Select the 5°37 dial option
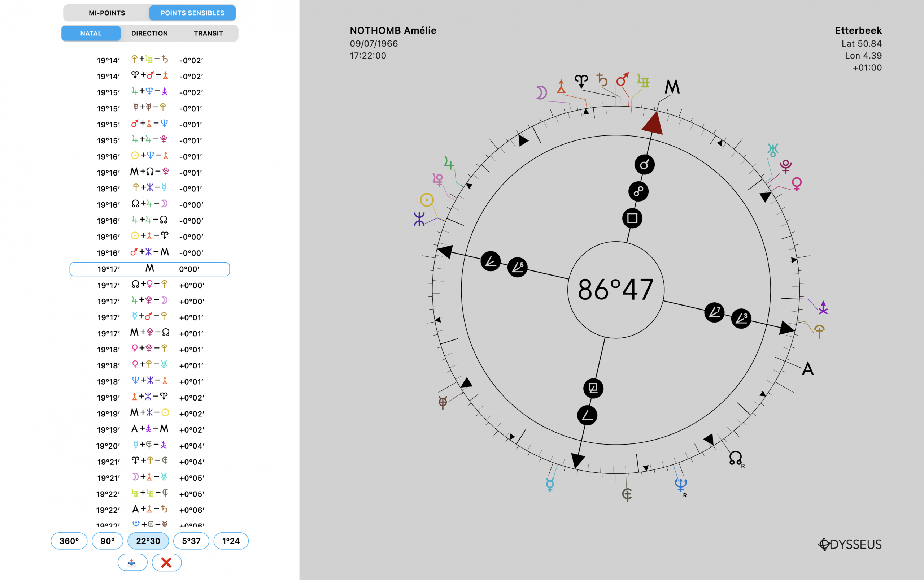This screenshot has height=580, width=924. pyautogui.click(x=191, y=541)
